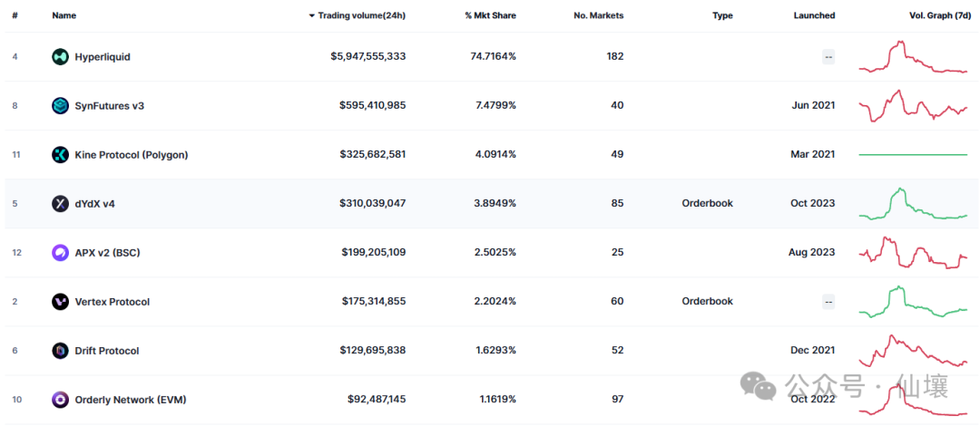Image resolution: width=980 pixels, height=426 pixels.
Task: Click the Orderly Network logo icon
Action: point(60,400)
